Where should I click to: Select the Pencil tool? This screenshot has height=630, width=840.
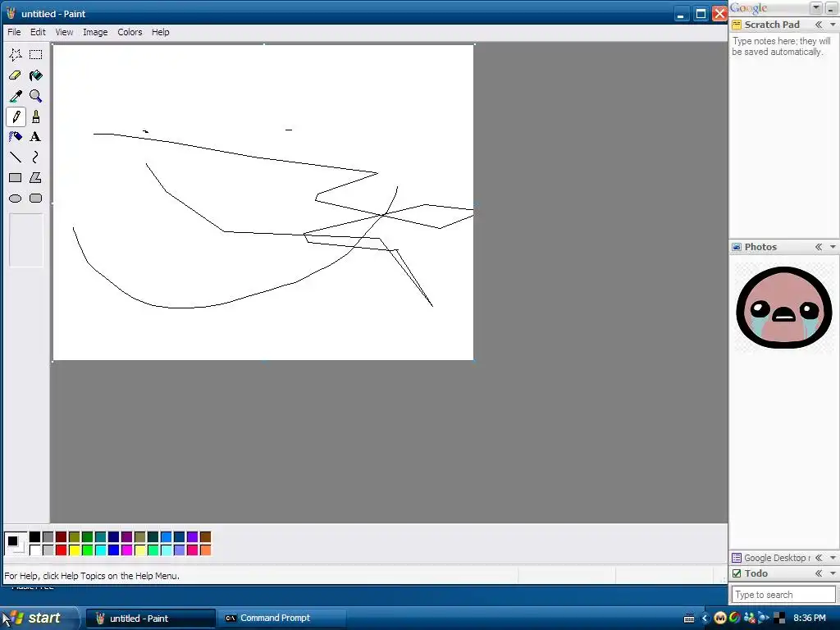[x=16, y=116]
